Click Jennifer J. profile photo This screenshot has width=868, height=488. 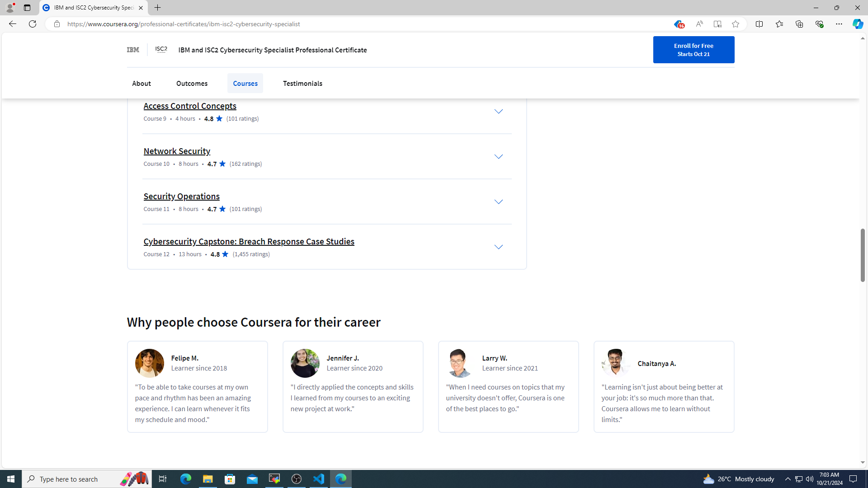point(305,363)
